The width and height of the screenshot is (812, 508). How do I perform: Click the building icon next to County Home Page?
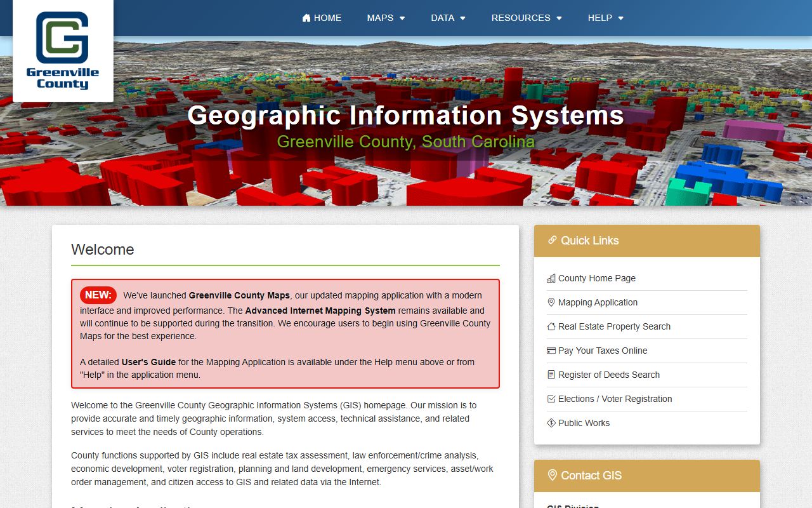[551, 278]
